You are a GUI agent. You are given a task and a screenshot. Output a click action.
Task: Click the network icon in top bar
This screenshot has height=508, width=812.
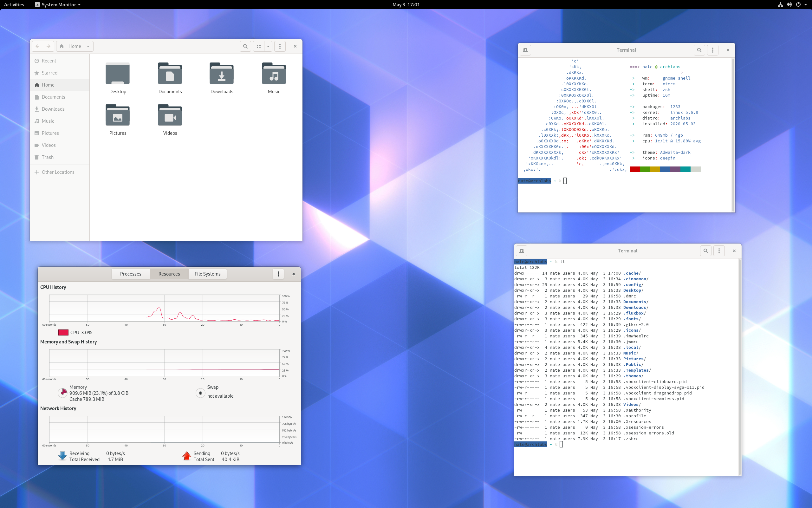780,4
